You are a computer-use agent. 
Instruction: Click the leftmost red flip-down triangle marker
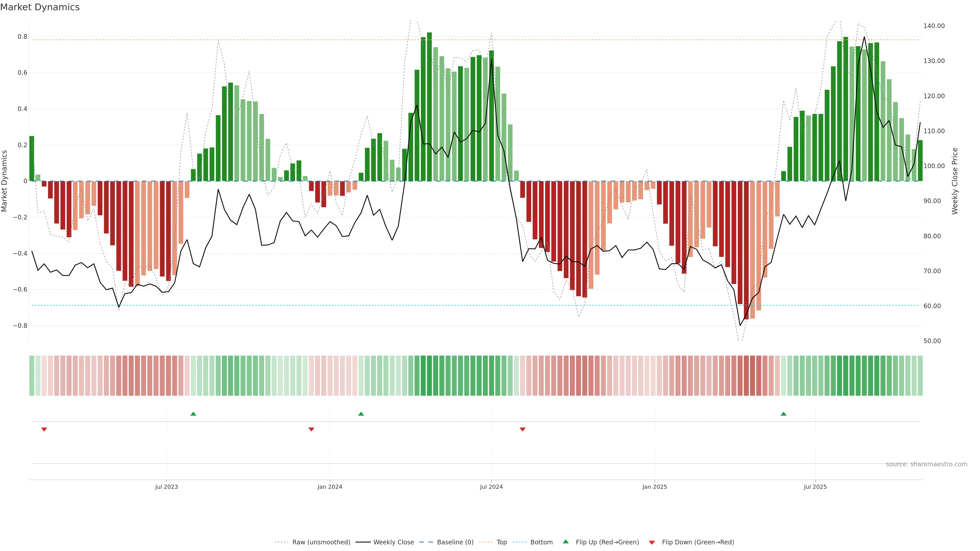click(x=44, y=429)
